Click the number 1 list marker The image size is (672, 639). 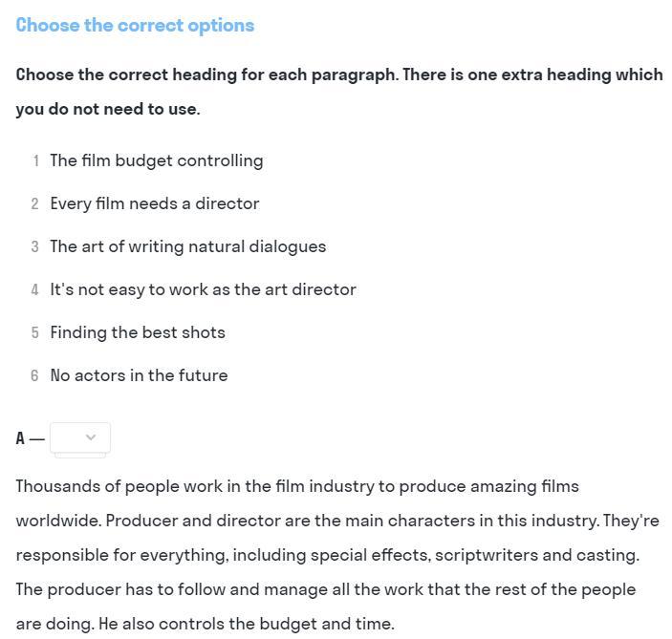coord(36,161)
